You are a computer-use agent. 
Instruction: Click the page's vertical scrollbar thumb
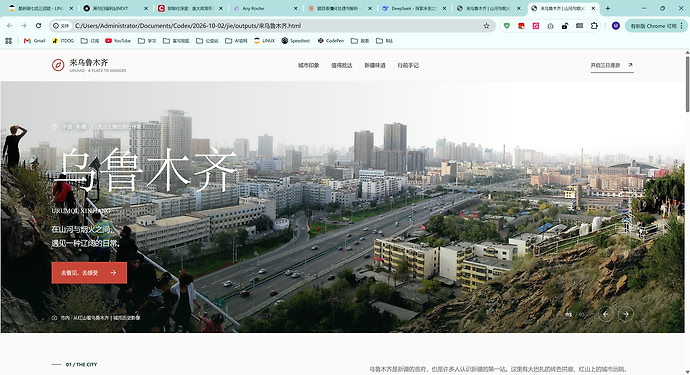point(687,84)
